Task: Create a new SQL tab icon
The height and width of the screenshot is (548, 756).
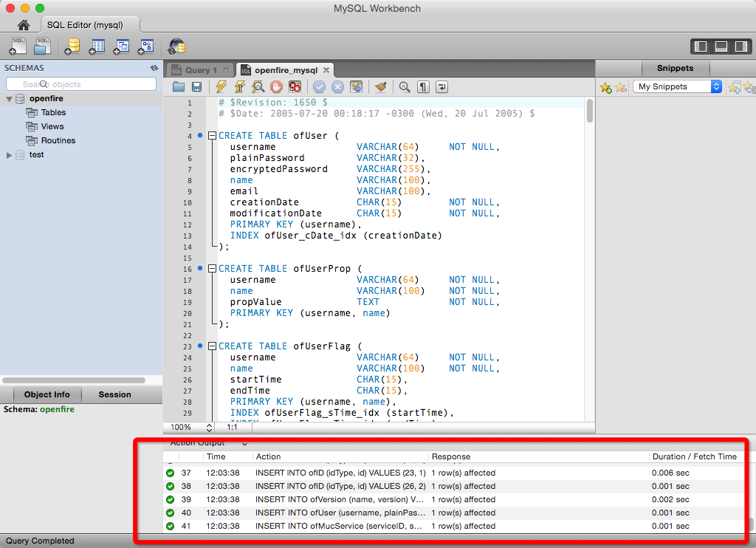Action: tap(18, 47)
